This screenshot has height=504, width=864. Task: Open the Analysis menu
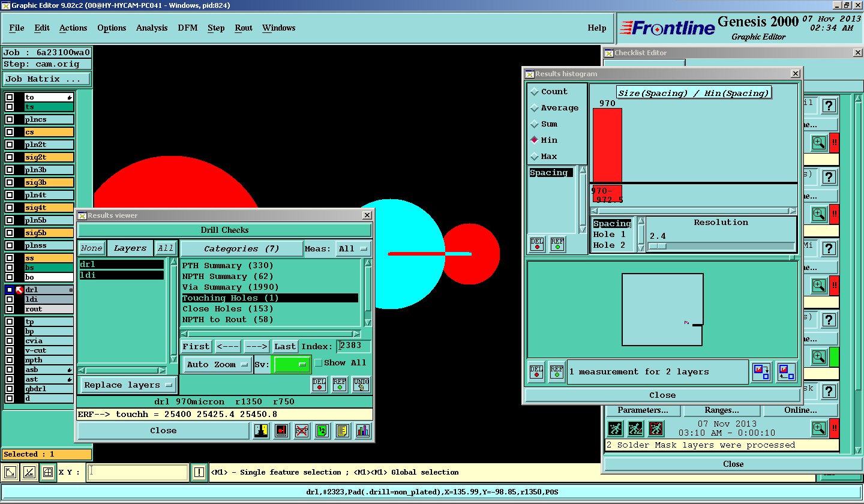coord(152,28)
